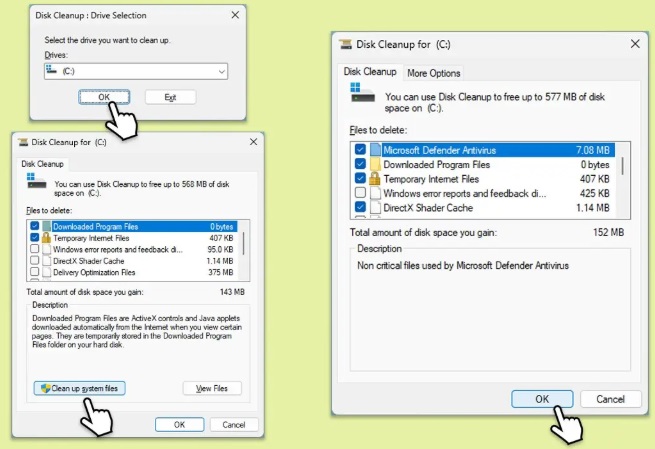Click the drive icon inside the Drives combo box
The height and width of the screenshot is (449, 655).
pyautogui.click(x=52, y=71)
